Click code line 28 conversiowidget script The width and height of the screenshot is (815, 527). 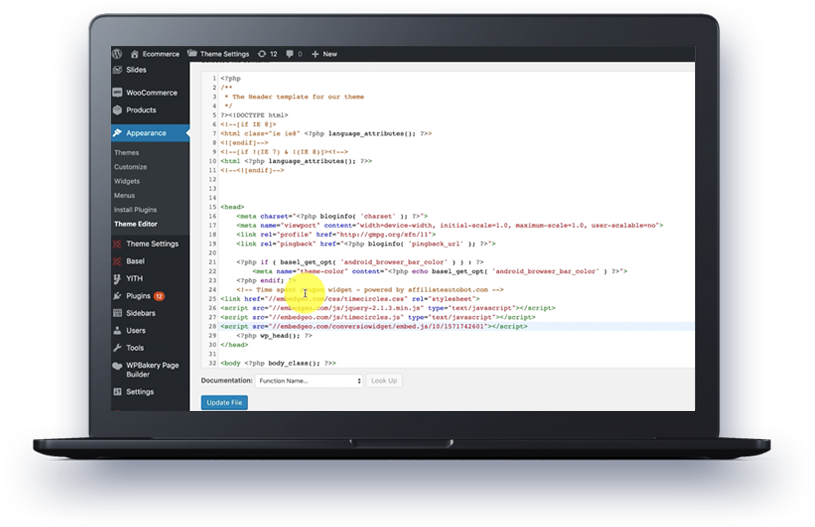click(x=374, y=326)
